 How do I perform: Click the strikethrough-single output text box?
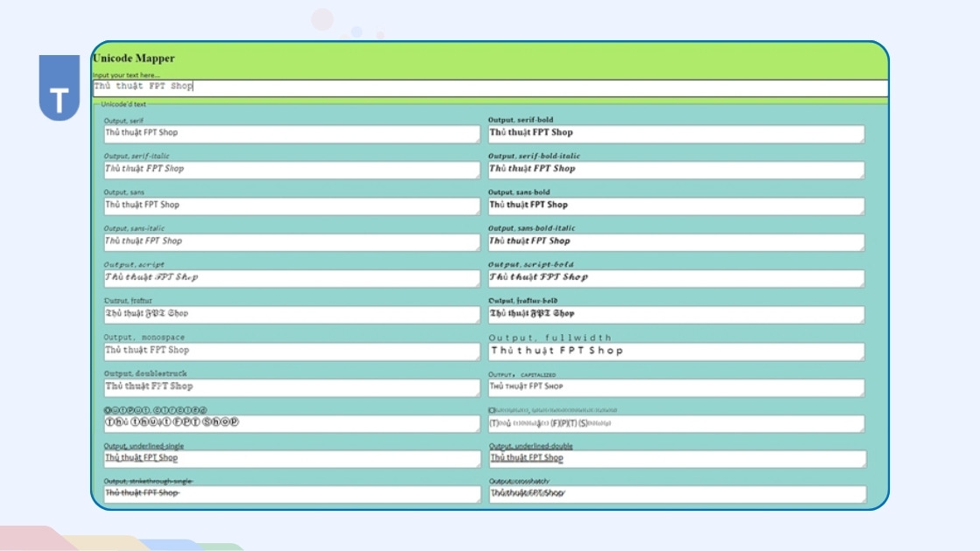point(291,494)
